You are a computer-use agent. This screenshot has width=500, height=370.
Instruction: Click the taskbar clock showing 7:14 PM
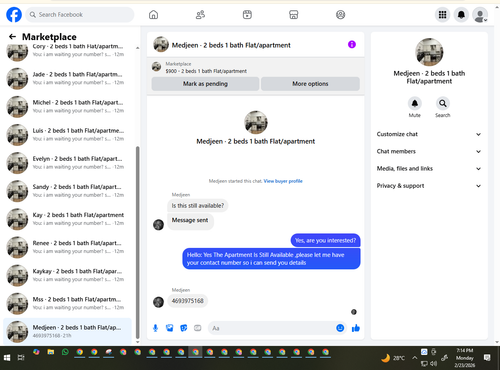click(465, 358)
